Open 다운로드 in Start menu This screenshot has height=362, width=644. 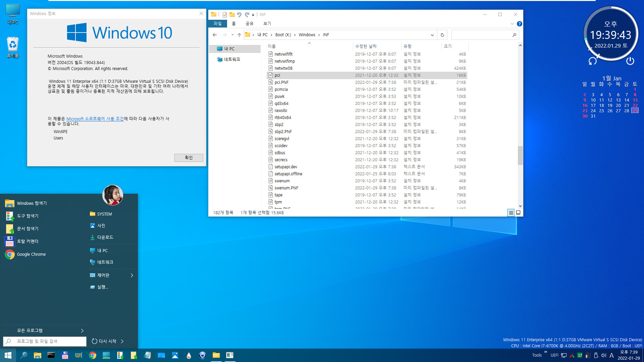[x=102, y=237]
